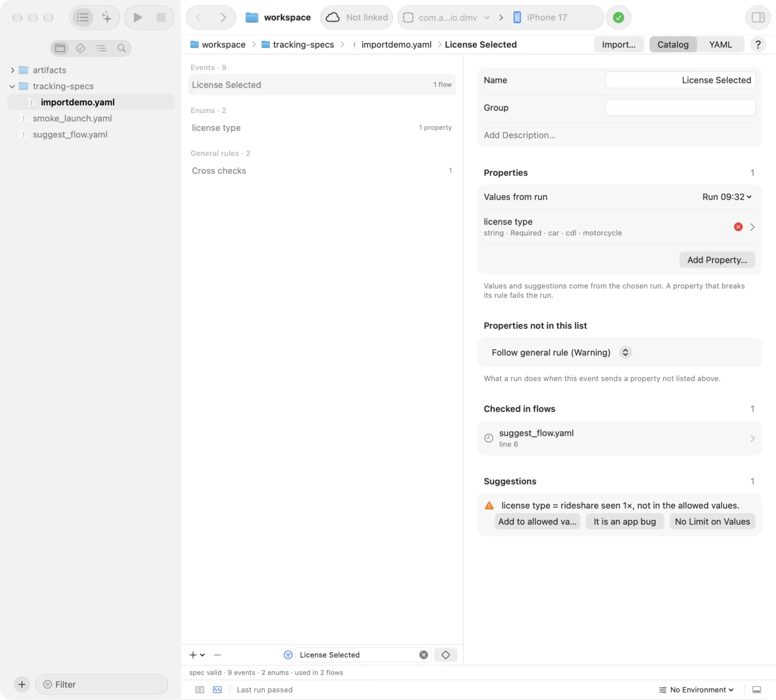Open suggest_flow.yaml line 6 flow row
Screen dimensions: 776x700
[x=619, y=438]
